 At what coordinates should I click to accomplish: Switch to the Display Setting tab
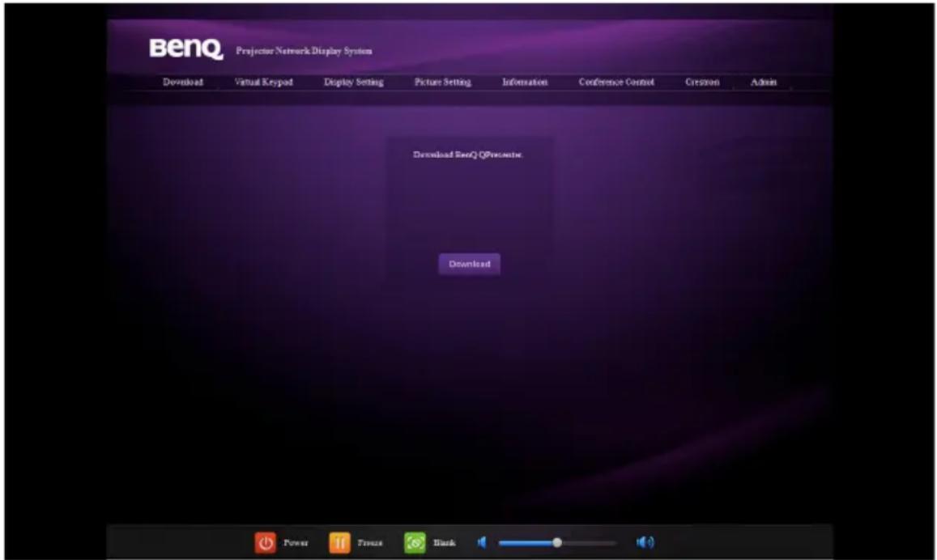(x=354, y=82)
